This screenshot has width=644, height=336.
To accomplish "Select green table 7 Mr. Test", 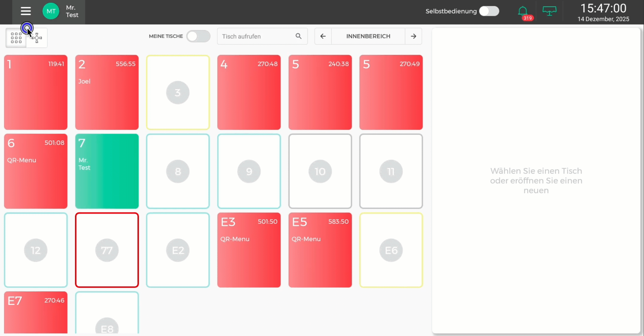I will click(x=107, y=171).
